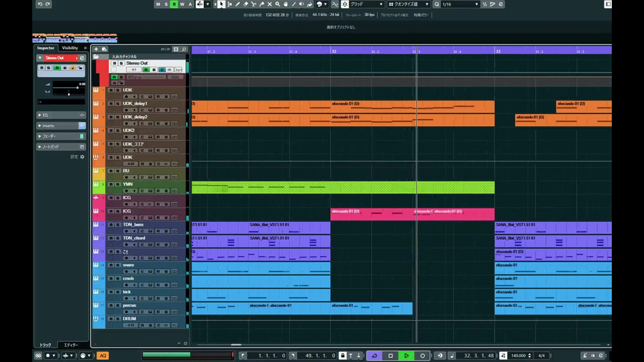Select the Scissors split tool
This screenshot has height=362, width=644.
[x=253, y=4]
